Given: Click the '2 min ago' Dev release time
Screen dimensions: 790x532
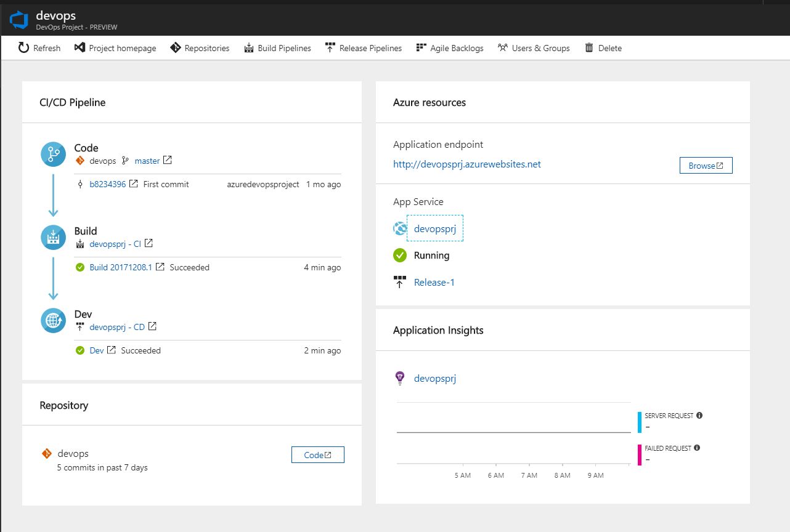Looking at the screenshot, I should tap(322, 350).
